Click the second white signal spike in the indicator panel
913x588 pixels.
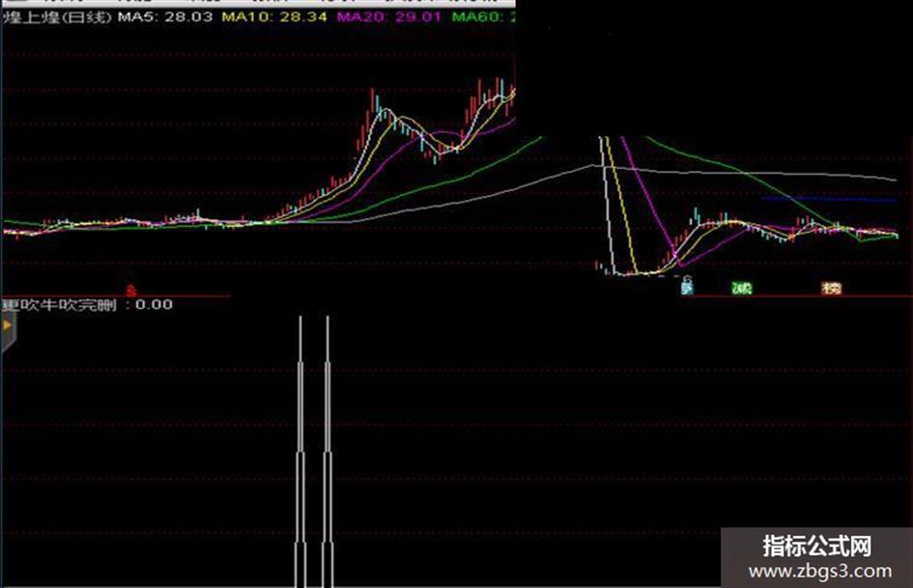328,451
